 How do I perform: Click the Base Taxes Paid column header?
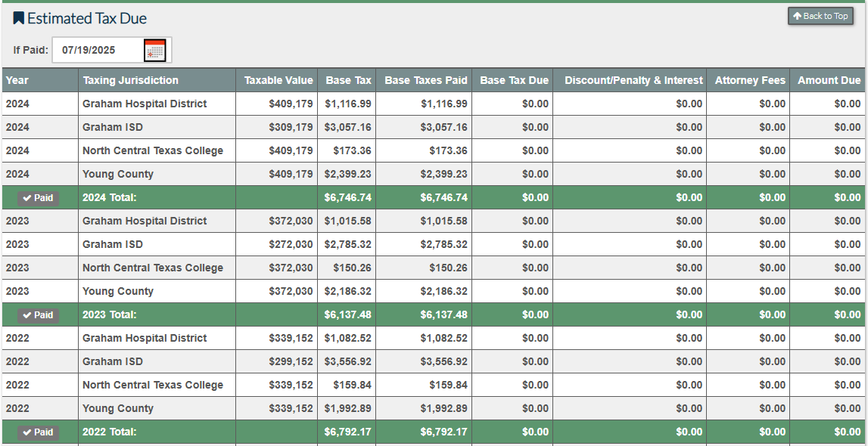point(425,80)
